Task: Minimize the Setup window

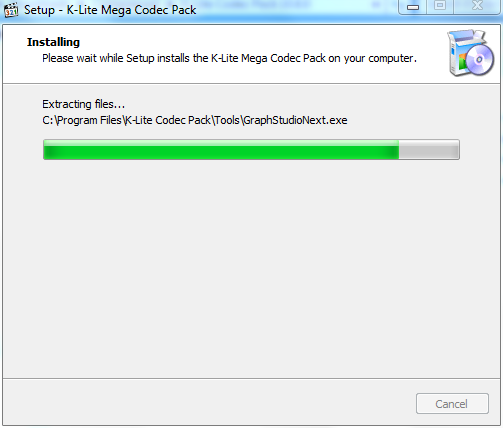Action: click(412, 7)
